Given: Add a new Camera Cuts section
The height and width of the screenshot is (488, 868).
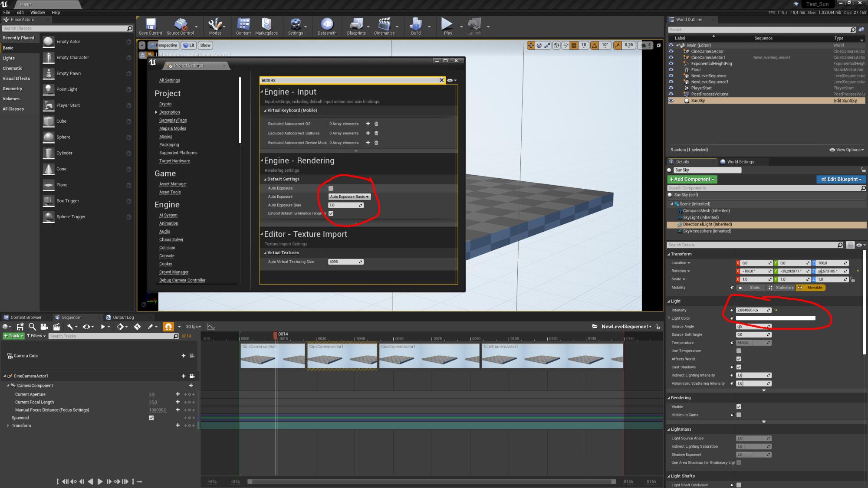Looking at the screenshot, I should [x=184, y=356].
